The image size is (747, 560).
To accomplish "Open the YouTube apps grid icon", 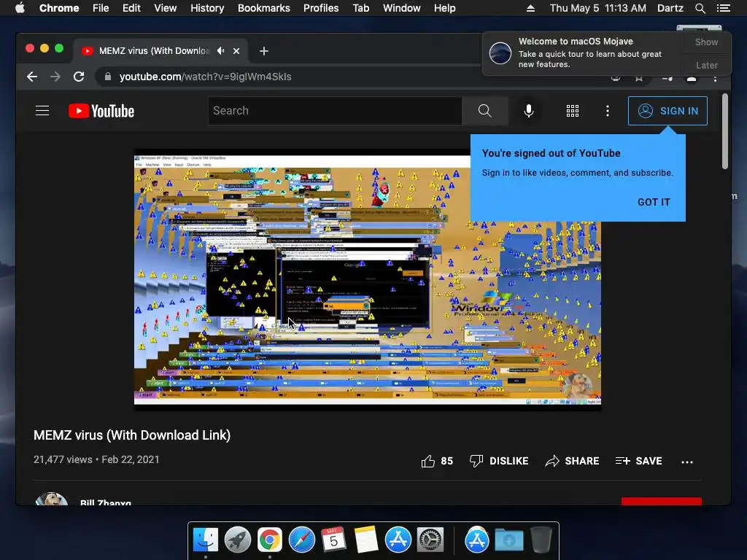I will pos(572,111).
